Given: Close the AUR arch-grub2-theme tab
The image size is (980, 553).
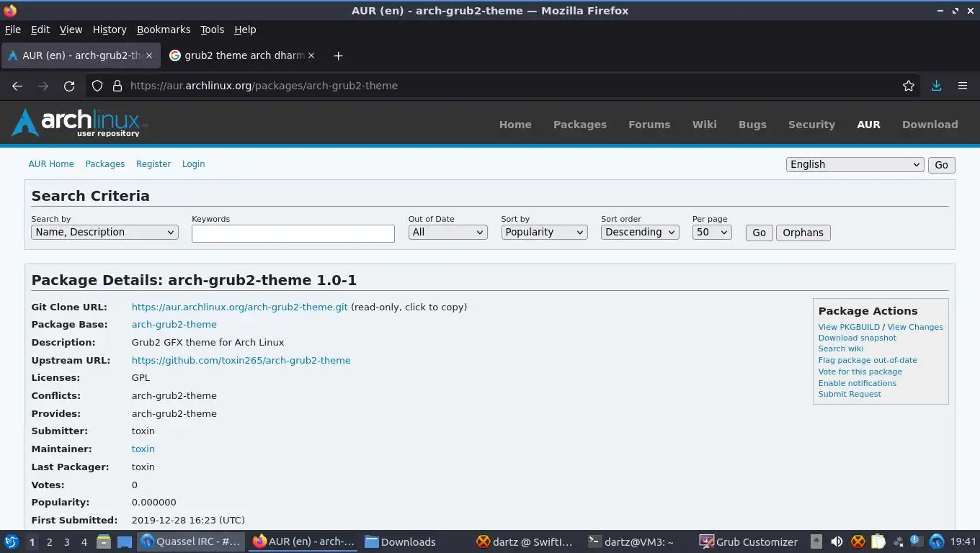Looking at the screenshot, I should [150, 55].
